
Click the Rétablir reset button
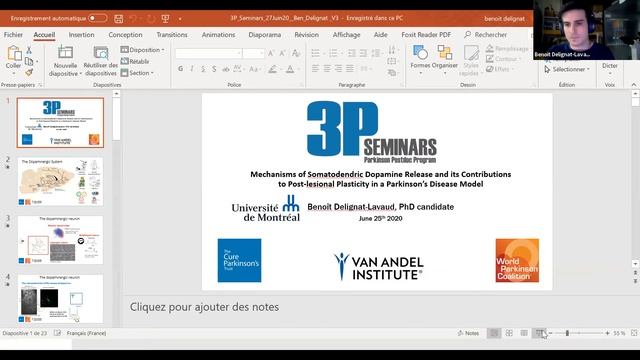click(135, 61)
